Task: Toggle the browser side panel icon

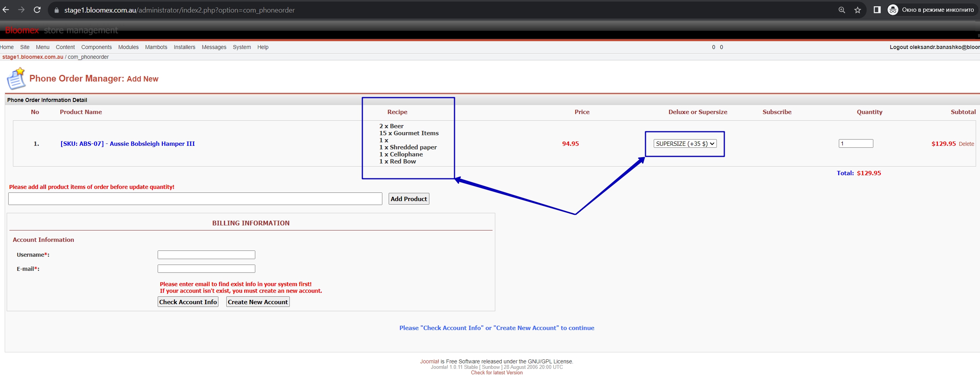Action: [x=877, y=10]
